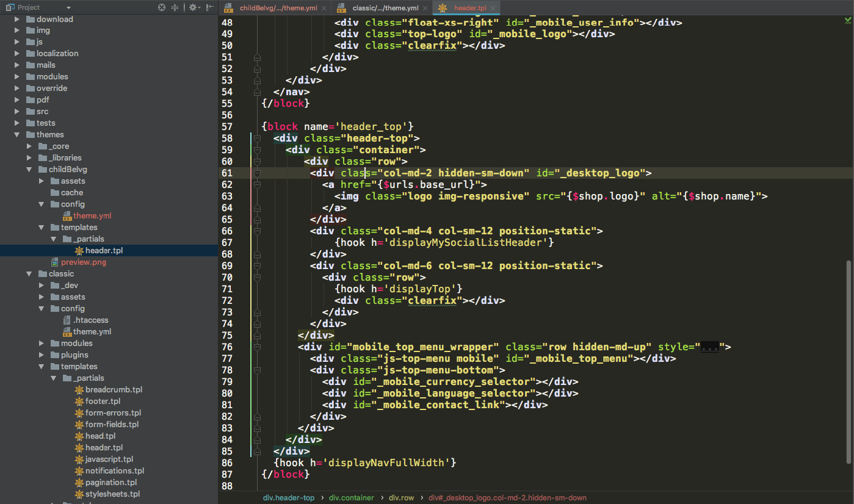Click the fold marker on line 78
This screenshot has width=854, height=504.
click(257, 370)
